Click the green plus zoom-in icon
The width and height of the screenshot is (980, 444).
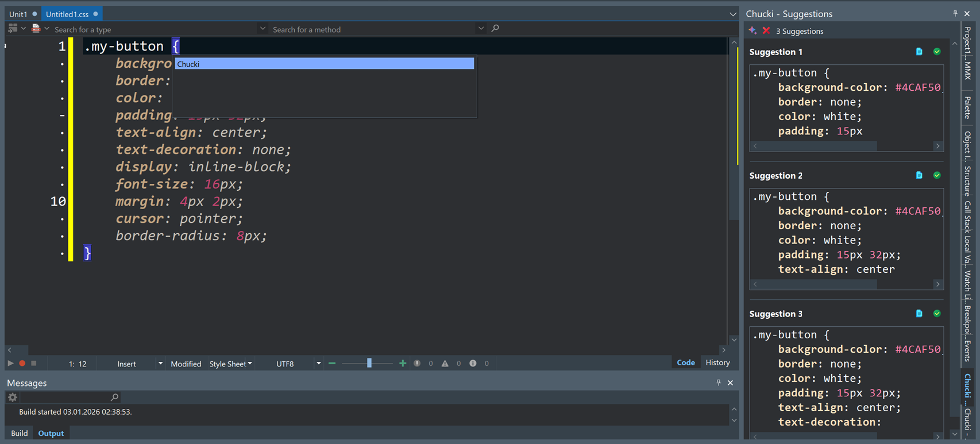tap(402, 363)
